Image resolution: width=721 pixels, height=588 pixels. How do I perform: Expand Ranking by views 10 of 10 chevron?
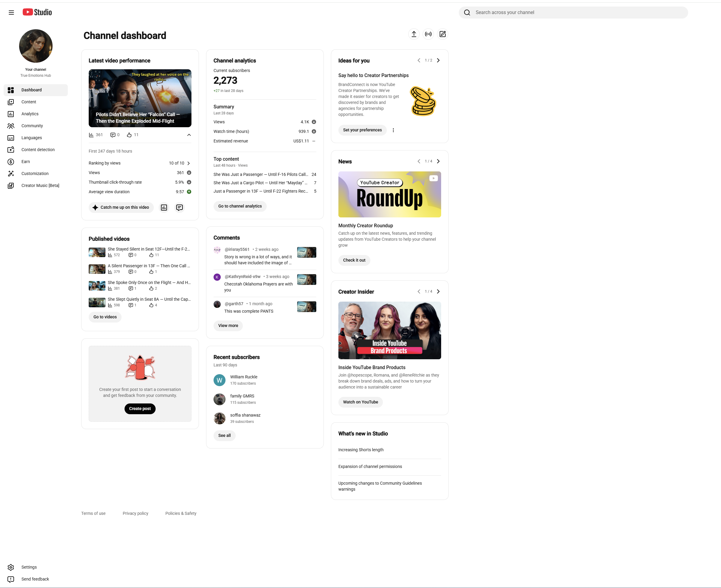click(x=189, y=163)
